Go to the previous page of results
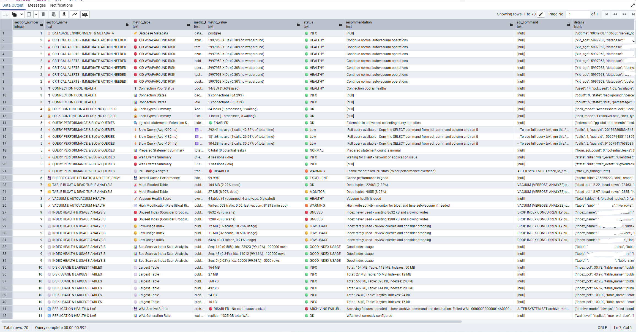This screenshot has height=332, width=644. (615, 14)
